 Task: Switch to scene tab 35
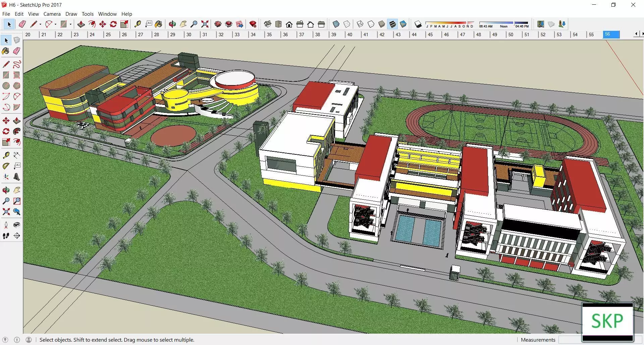click(273, 34)
